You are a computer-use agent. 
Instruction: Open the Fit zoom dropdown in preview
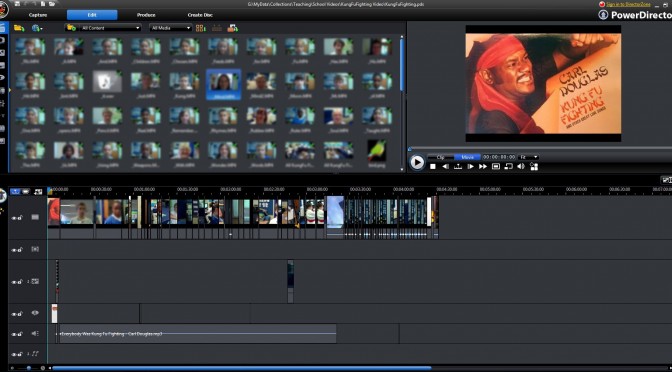click(528, 157)
